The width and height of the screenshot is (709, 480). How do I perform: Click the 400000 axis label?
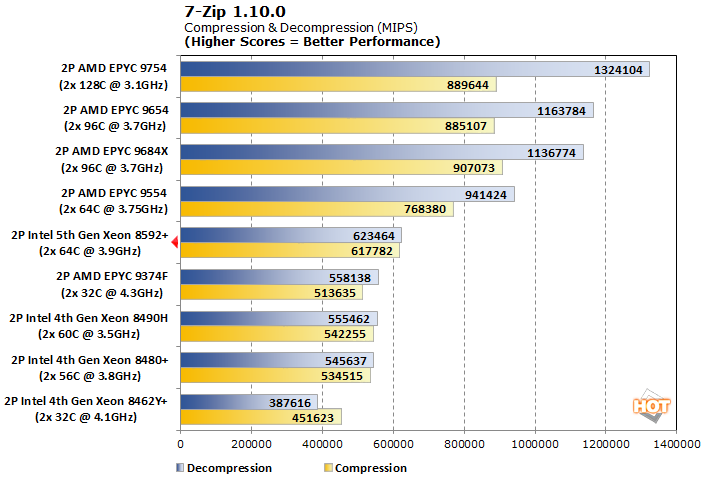(x=322, y=444)
